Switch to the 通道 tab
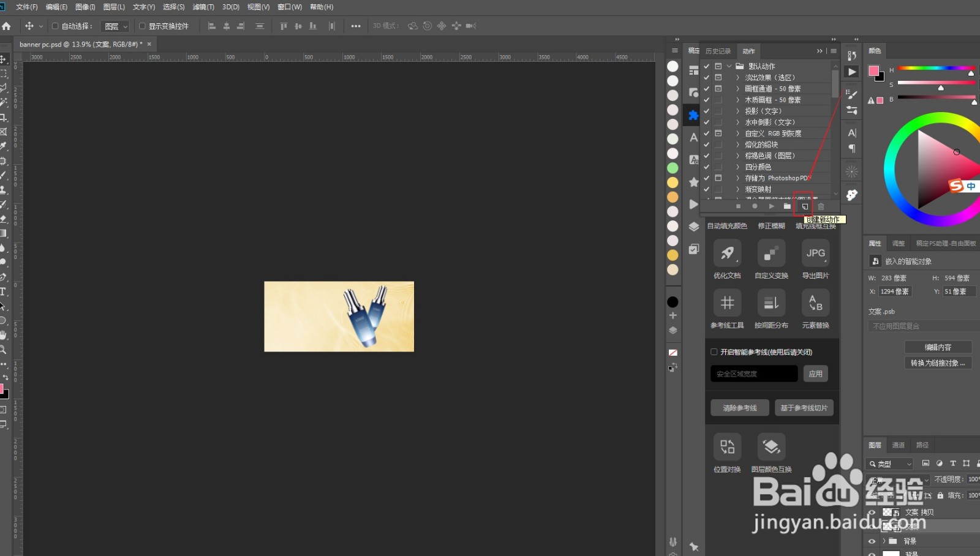Screen dimensions: 980x556 coord(899,445)
